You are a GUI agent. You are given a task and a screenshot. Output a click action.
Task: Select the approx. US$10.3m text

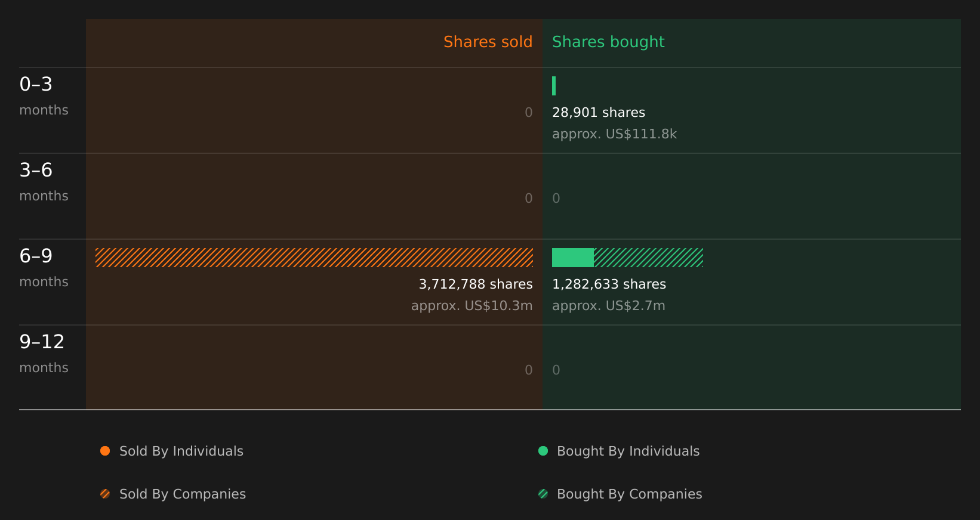pyautogui.click(x=471, y=306)
